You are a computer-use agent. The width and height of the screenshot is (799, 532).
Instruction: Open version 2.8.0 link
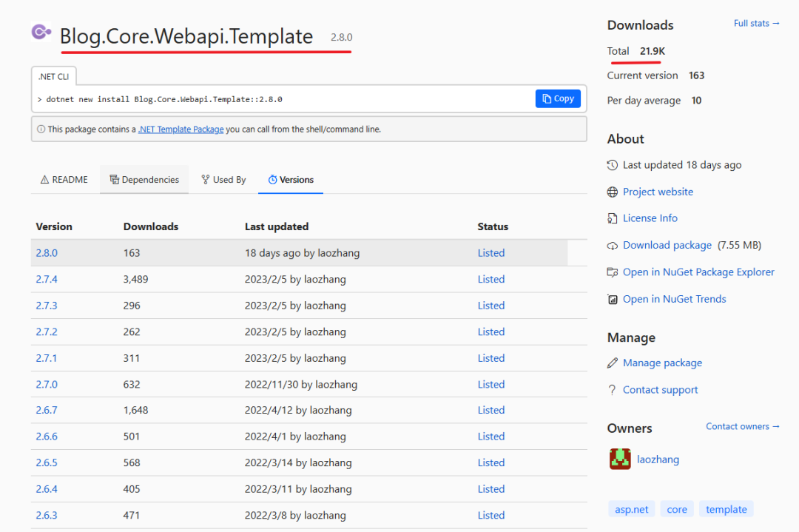click(x=47, y=253)
